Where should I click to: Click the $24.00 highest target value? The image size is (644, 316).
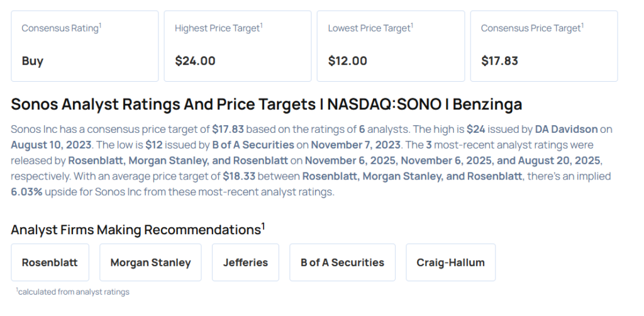tap(195, 61)
